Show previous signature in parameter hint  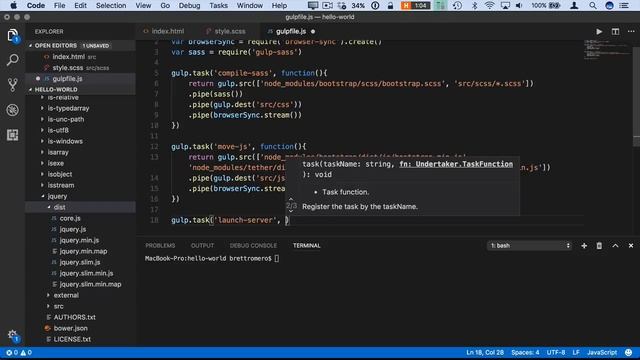pos(291,200)
